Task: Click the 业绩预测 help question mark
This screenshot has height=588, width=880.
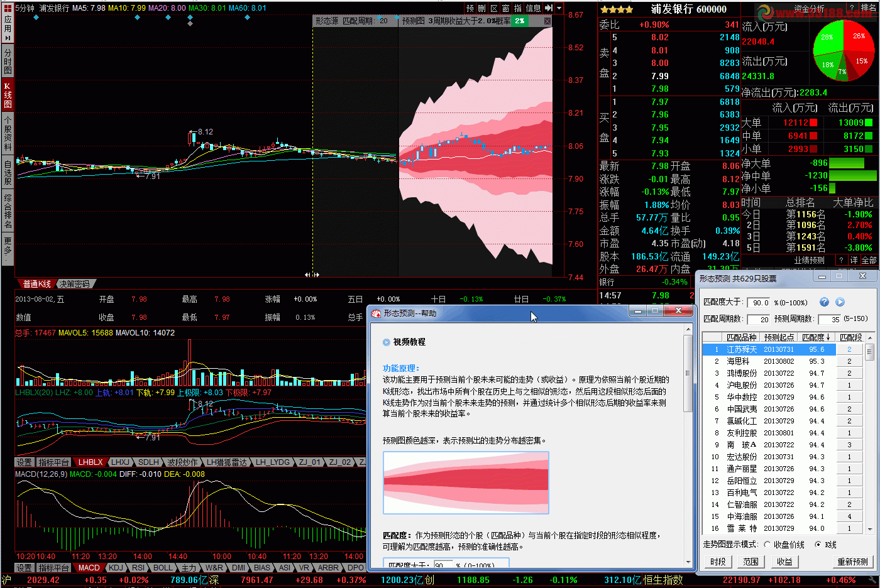Action: 841,260
